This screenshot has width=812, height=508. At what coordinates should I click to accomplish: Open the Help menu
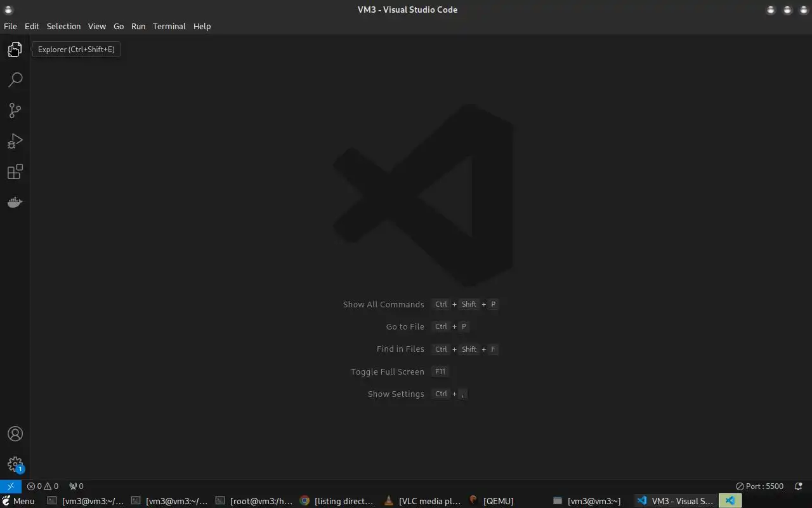coord(202,26)
